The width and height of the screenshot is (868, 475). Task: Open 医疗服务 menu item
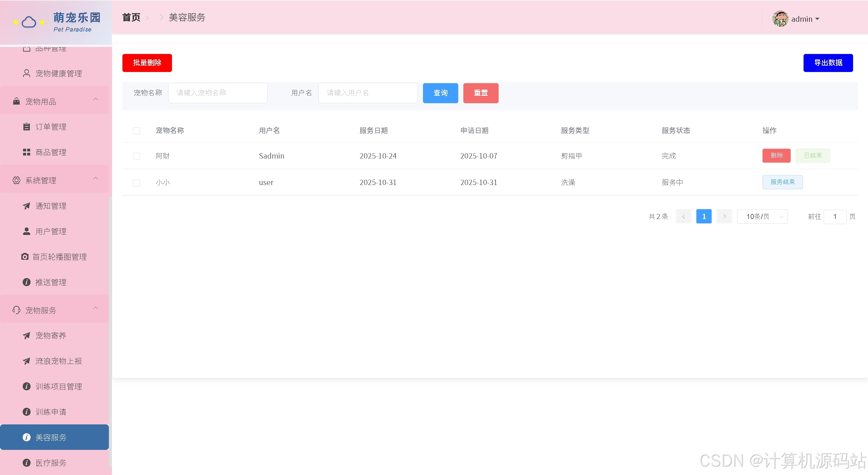[54, 463]
